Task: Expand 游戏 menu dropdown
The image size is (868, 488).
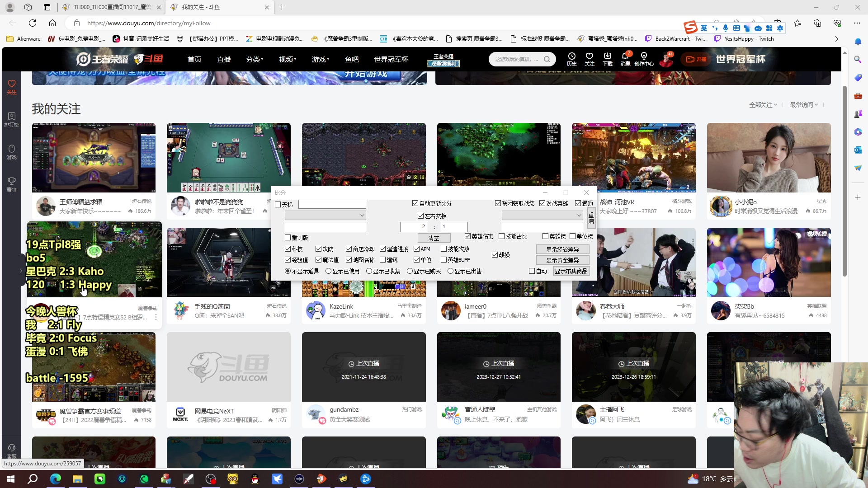Action: [321, 59]
